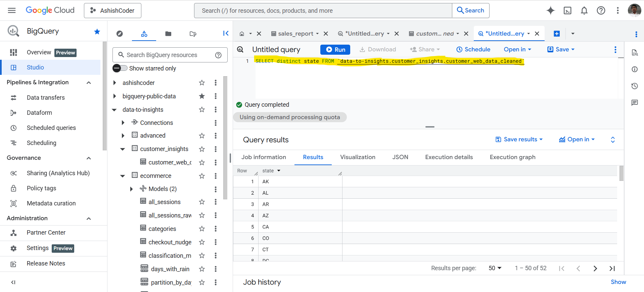Viewport: 644px width, 292px height.
Task: Open the JSON results tab
Action: (x=400, y=157)
